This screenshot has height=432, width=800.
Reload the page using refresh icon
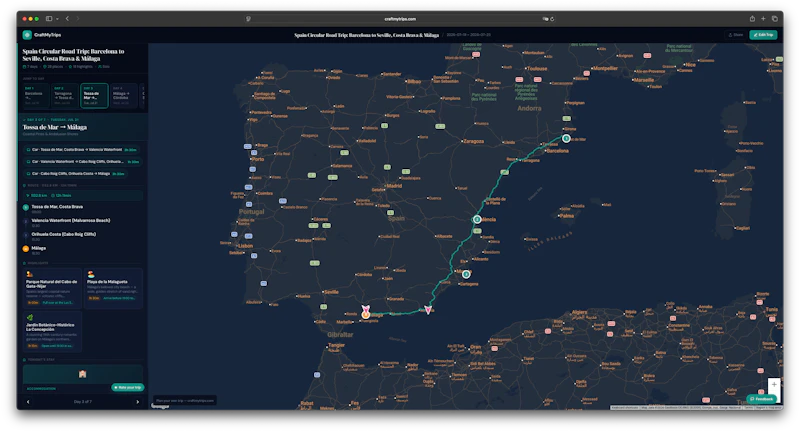click(552, 19)
